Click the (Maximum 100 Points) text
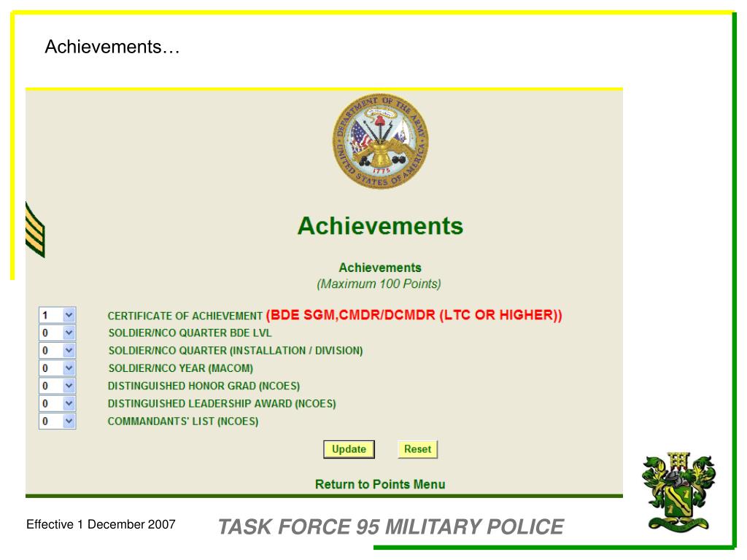Image resolution: width=747 pixels, height=560 pixels. click(379, 284)
